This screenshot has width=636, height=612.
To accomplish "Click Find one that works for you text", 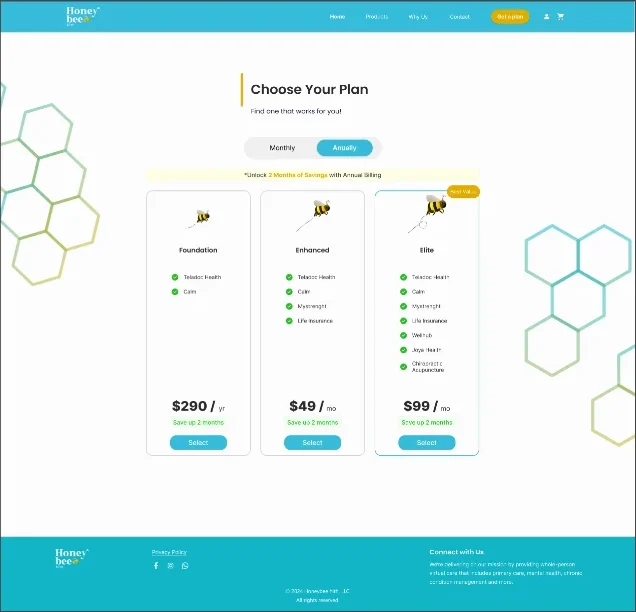I will coord(296,111).
